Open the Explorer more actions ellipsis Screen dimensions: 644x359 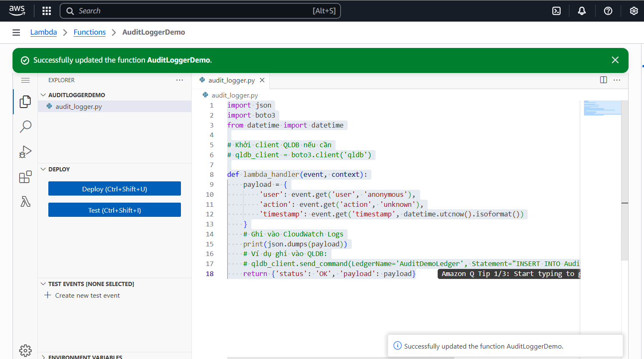tap(180, 80)
